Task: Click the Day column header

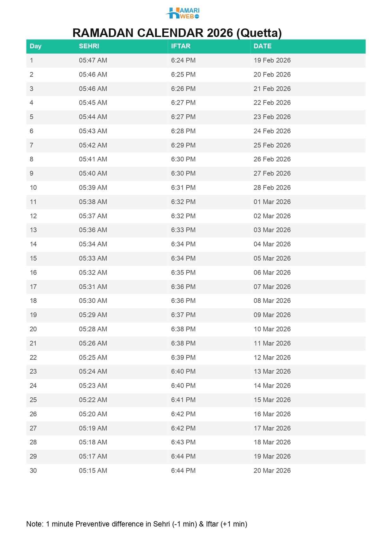Action: [35, 46]
